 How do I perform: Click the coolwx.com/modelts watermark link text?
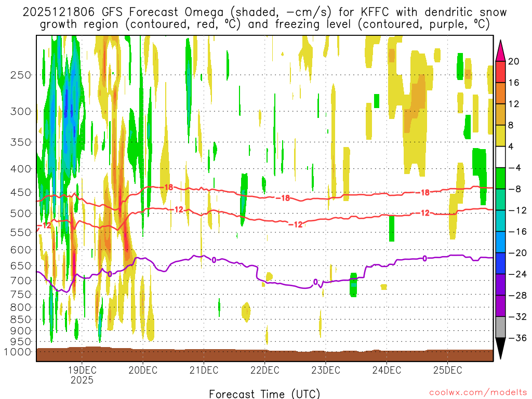tap(478, 392)
